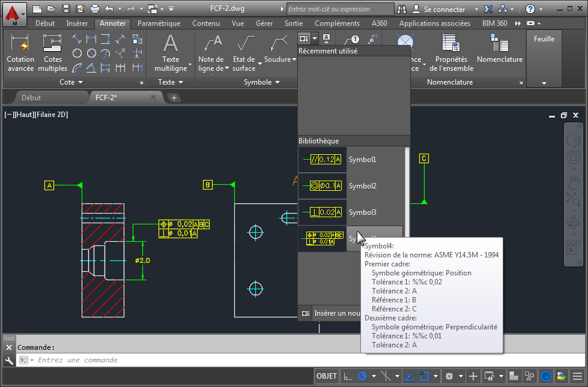Show more ribbon tabs with double arrow

(518, 23)
